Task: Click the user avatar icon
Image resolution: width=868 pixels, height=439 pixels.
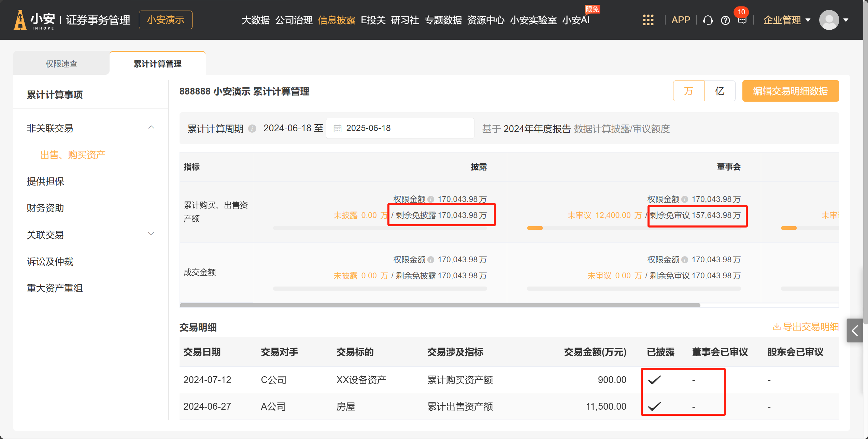Action: (829, 20)
